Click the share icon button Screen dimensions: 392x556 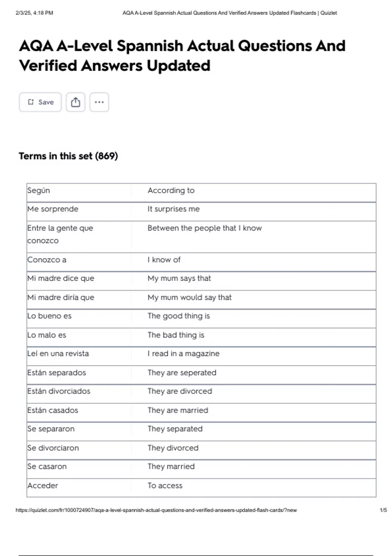pyautogui.click(x=75, y=102)
